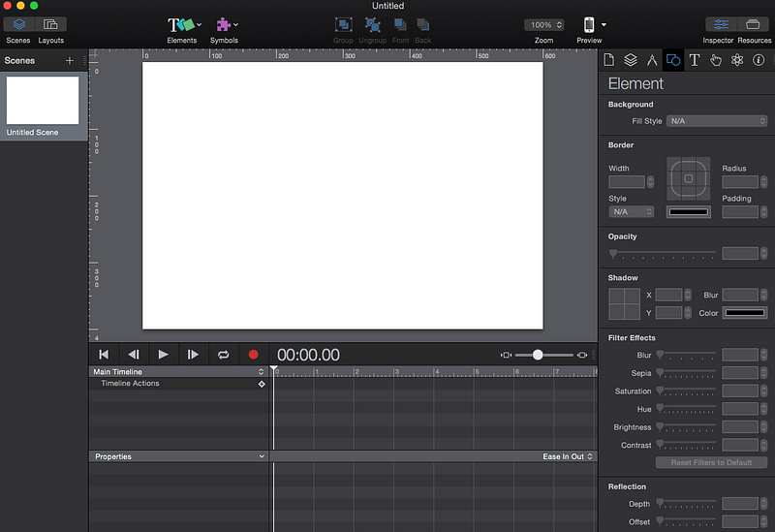Click the Shadow Y input field
The image size is (775, 532).
coord(668,313)
